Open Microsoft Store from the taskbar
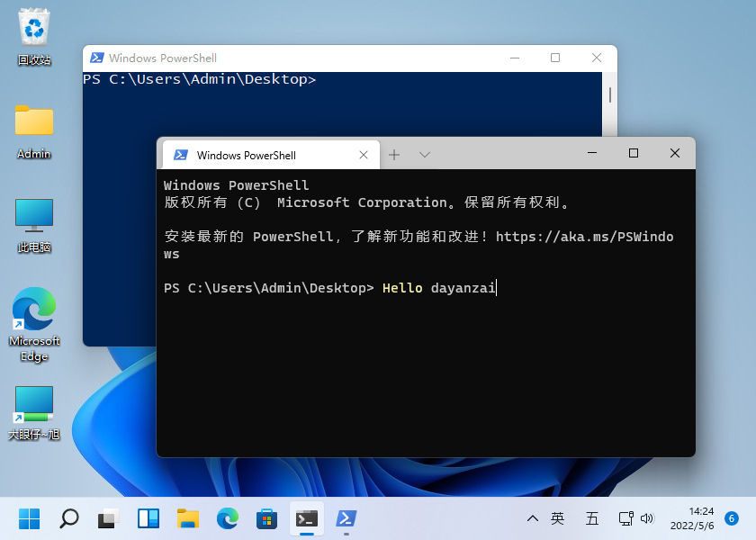Viewport: 756px width, 540px height. point(266,518)
